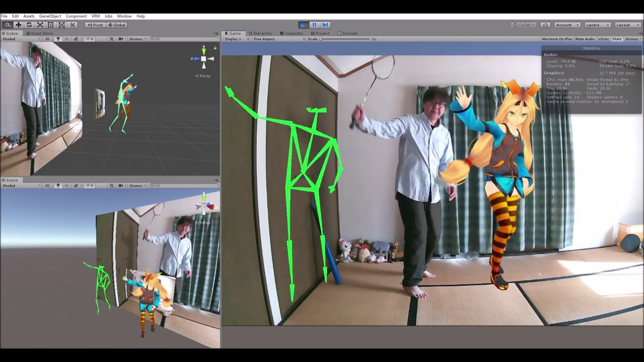The width and height of the screenshot is (644, 362).
Task: Open Shaded draw mode dropdown in lower Scene view
Action: (21, 186)
